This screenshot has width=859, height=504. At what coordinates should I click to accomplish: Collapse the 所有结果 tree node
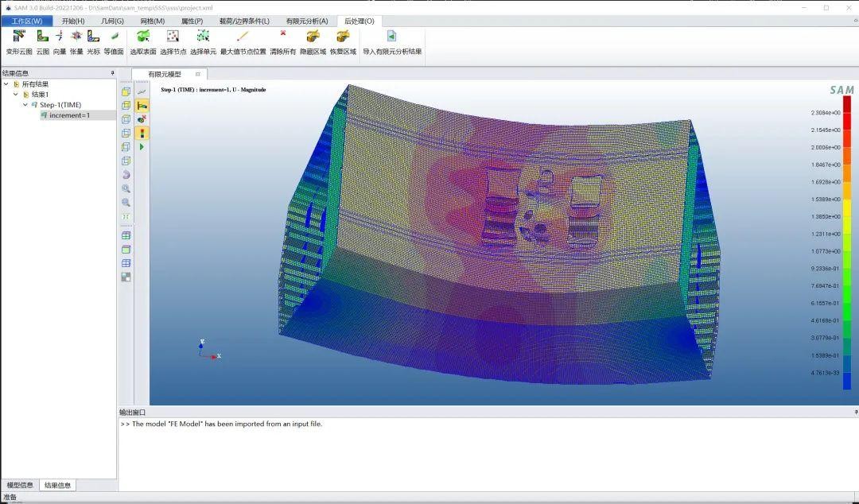[6, 84]
